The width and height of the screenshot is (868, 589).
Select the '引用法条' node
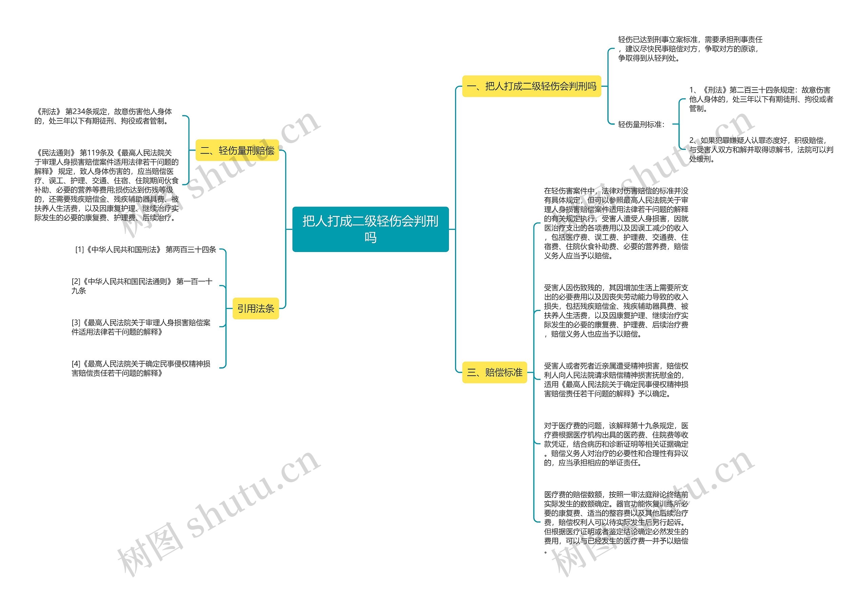[255, 313]
